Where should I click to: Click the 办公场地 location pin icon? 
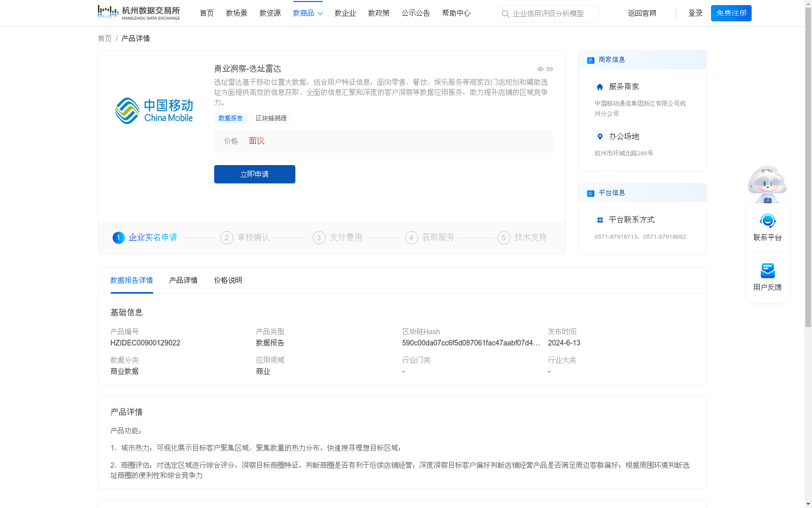[600, 137]
